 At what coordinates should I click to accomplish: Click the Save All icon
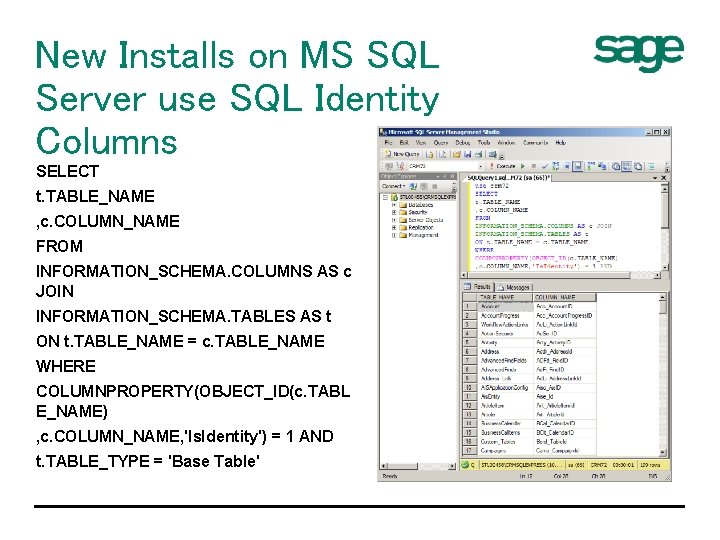pyautogui.click(x=478, y=154)
